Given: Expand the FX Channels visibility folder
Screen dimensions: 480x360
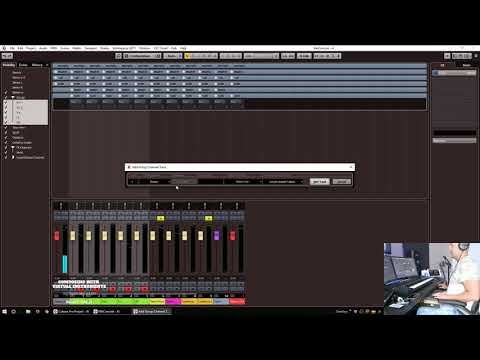Looking at the screenshot, I should click(x=13, y=147).
